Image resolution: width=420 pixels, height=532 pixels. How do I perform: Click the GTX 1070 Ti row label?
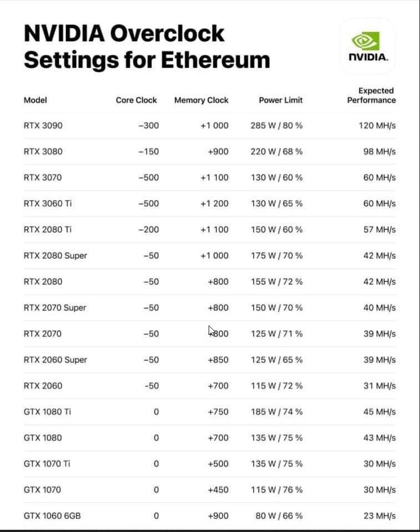[x=47, y=464]
